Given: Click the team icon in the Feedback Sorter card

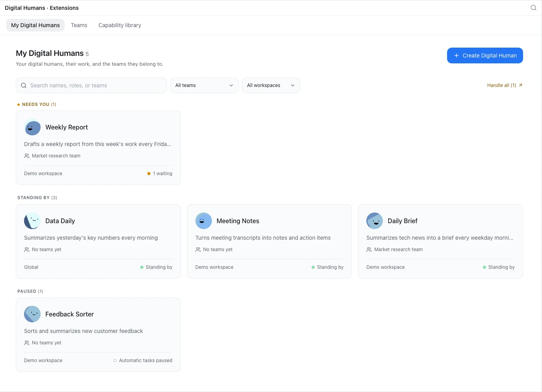Looking at the screenshot, I should (x=27, y=343).
